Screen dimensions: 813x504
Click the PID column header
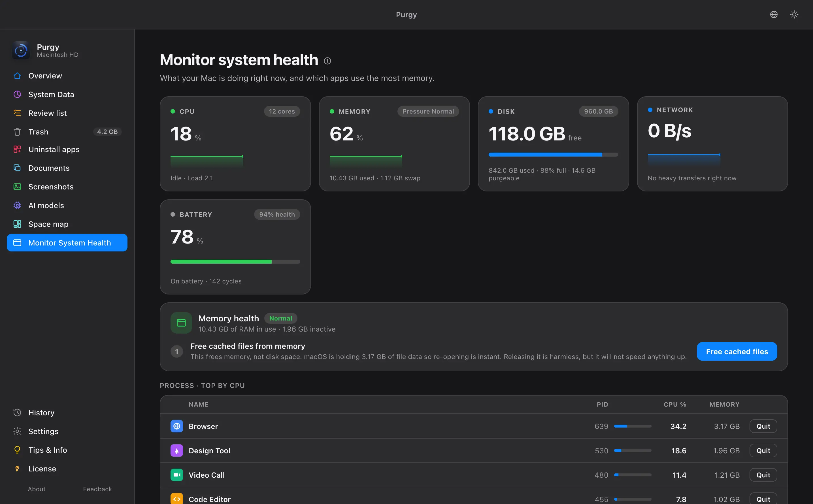602,404
